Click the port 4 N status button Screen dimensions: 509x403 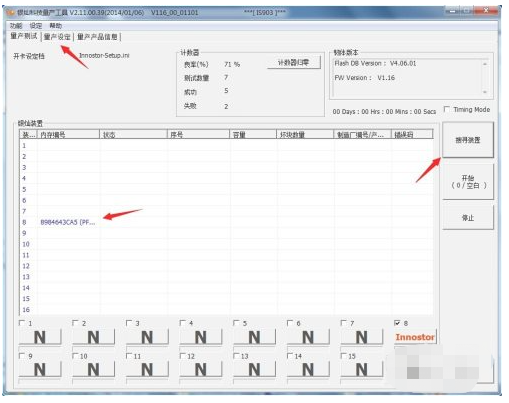[x=201, y=337]
